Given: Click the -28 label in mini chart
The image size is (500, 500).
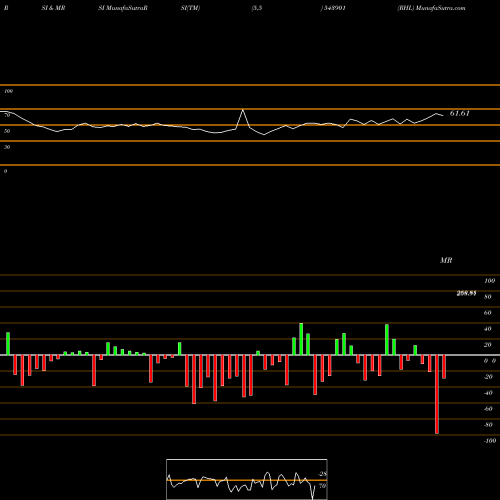Looking at the screenshot, I should click(x=322, y=474).
